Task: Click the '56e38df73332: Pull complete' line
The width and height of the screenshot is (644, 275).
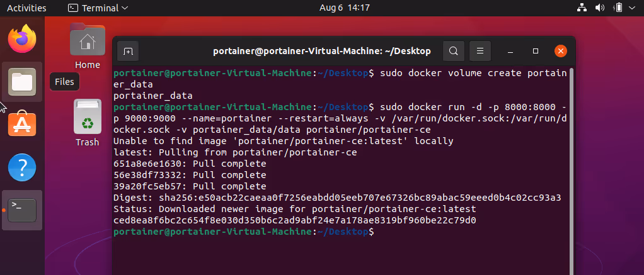Action: (190, 176)
